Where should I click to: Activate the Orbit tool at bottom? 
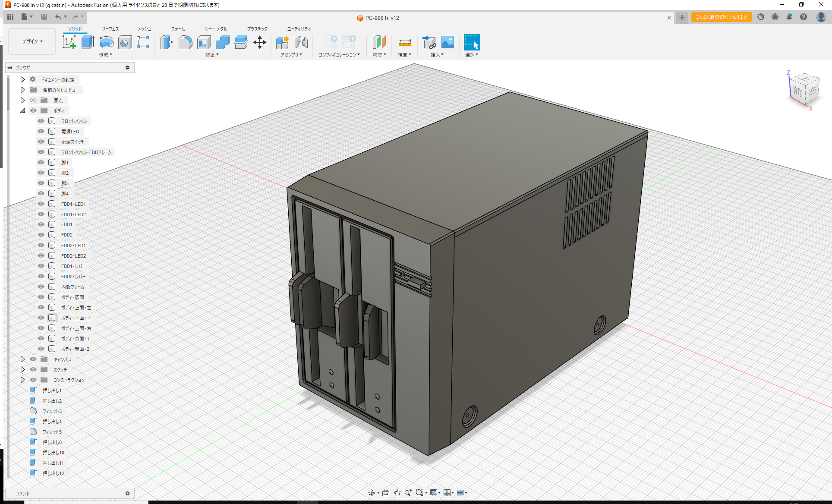pyautogui.click(x=372, y=492)
